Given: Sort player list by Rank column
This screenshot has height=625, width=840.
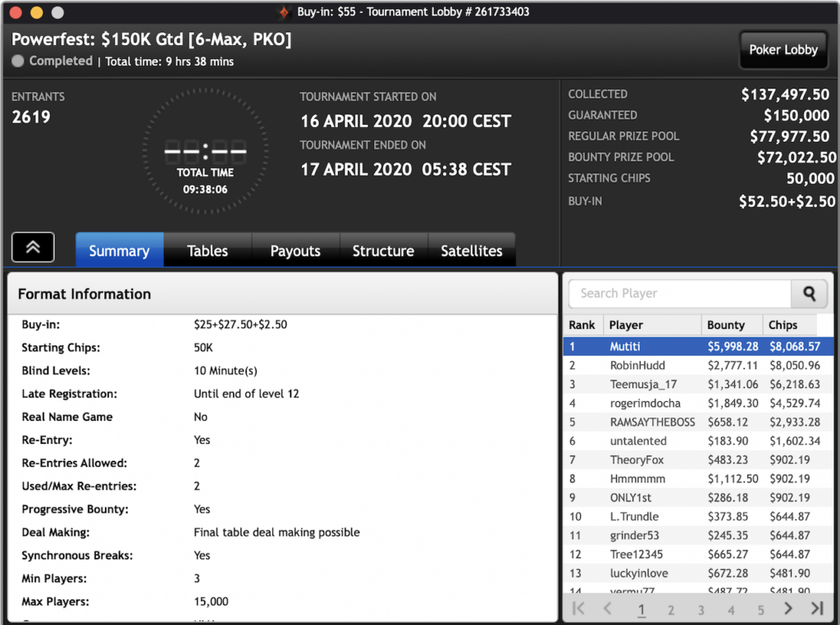Looking at the screenshot, I should point(582,325).
